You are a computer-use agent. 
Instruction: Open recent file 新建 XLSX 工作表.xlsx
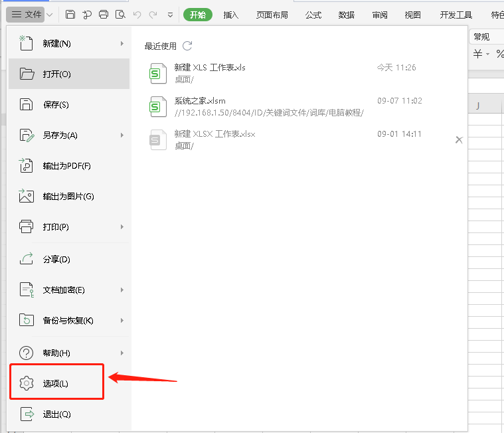(x=297, y=140)
